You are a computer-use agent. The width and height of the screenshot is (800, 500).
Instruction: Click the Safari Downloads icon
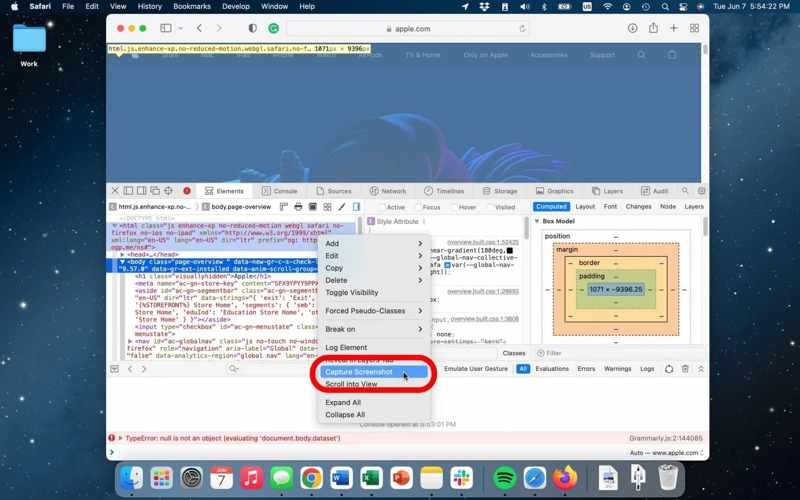point(632,29)
